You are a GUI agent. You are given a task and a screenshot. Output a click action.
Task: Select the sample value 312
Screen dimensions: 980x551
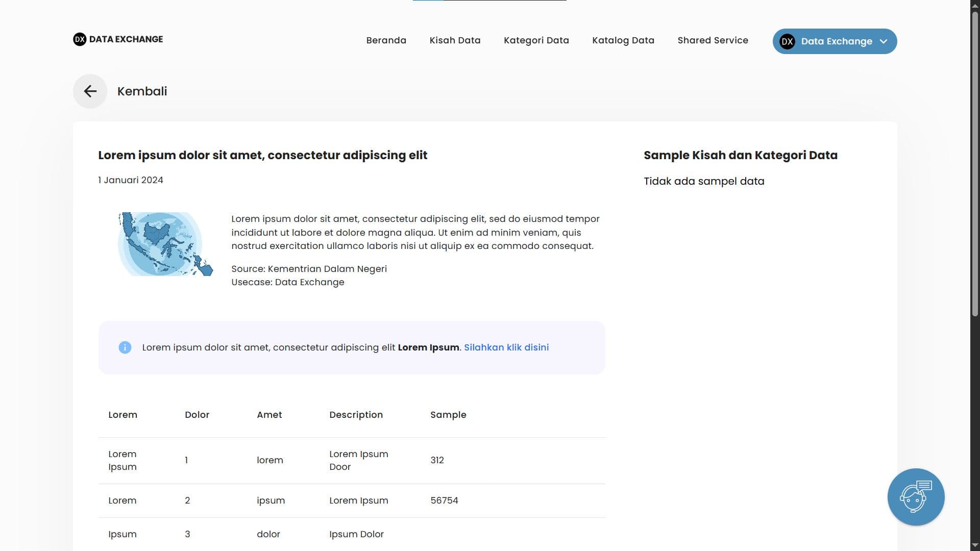437,460
